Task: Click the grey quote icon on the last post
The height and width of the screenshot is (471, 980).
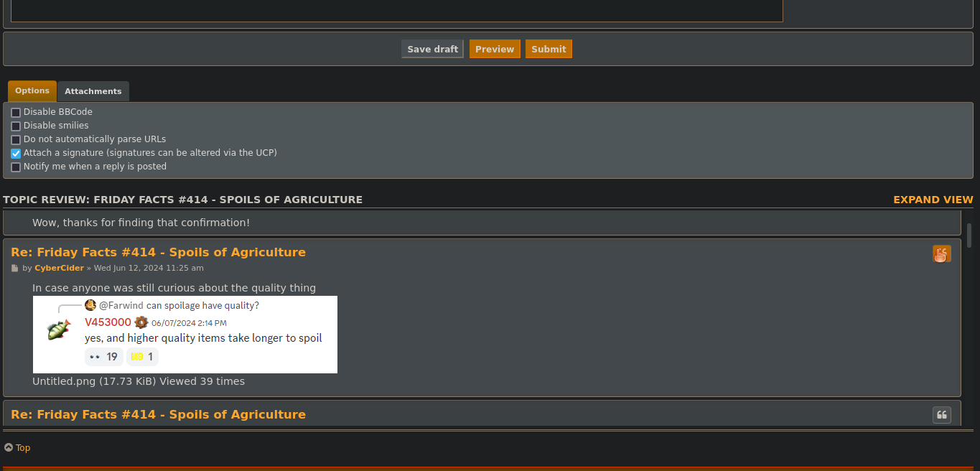Action: (941, 415)
